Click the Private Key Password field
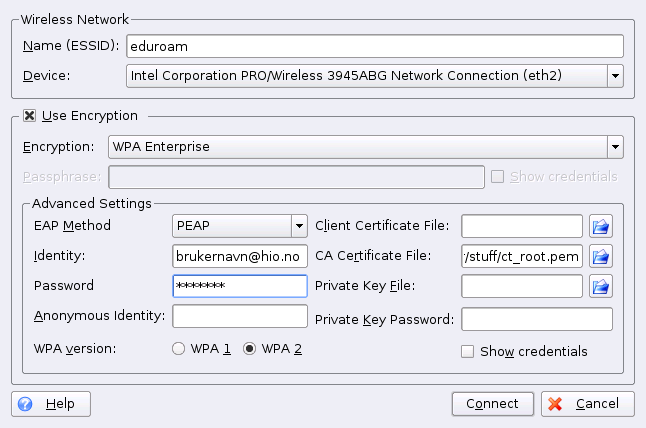The width and height of the screenshot is (646, 428). click(537, 319)
